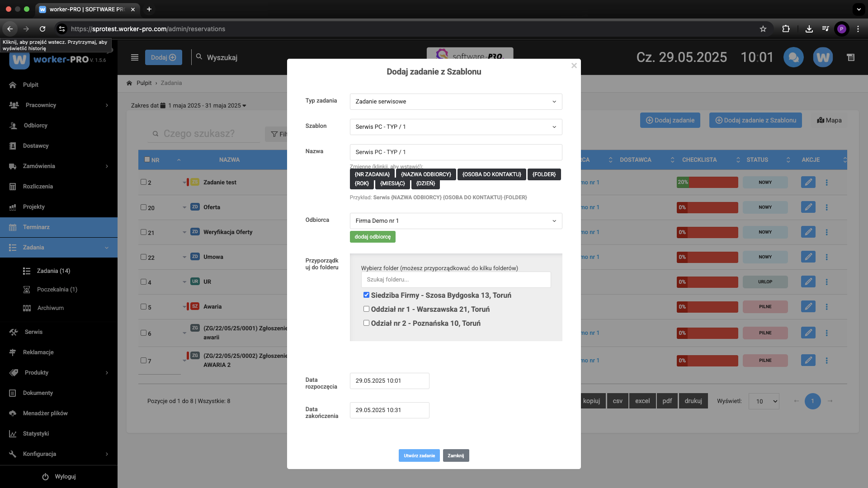Viewport: 868px width, 488px height.
Task: Click the 20% checklist progress bar
Action: click(707, 182)
